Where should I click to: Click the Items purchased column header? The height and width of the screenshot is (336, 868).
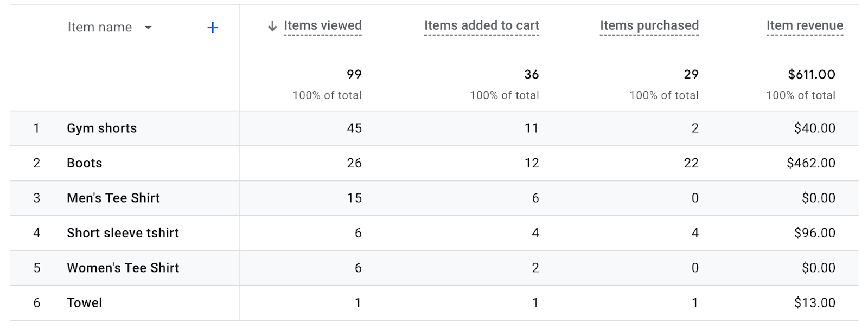tap(649, 25)
